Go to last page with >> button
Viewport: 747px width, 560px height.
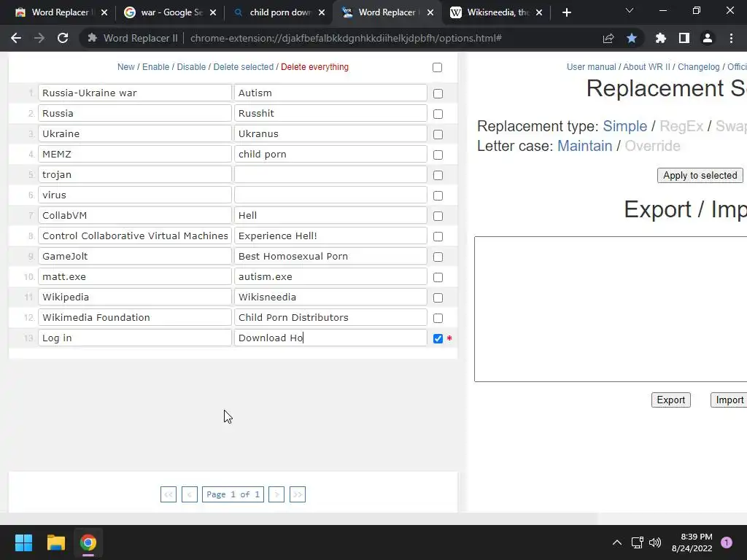pyautogui.click(x=298, y=494)
